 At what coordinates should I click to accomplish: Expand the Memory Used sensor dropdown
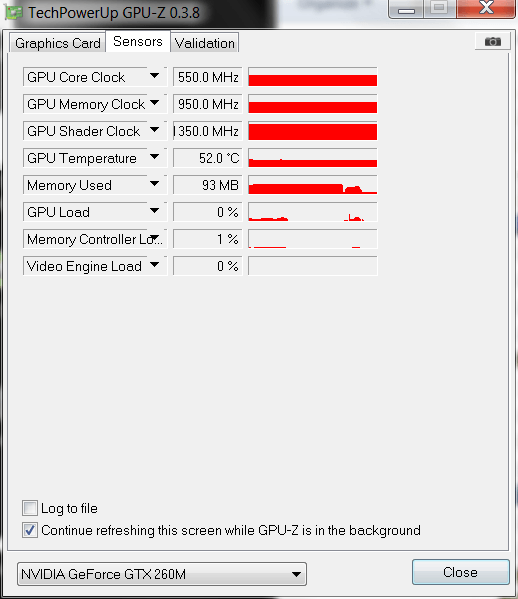[x=154, y=184]
